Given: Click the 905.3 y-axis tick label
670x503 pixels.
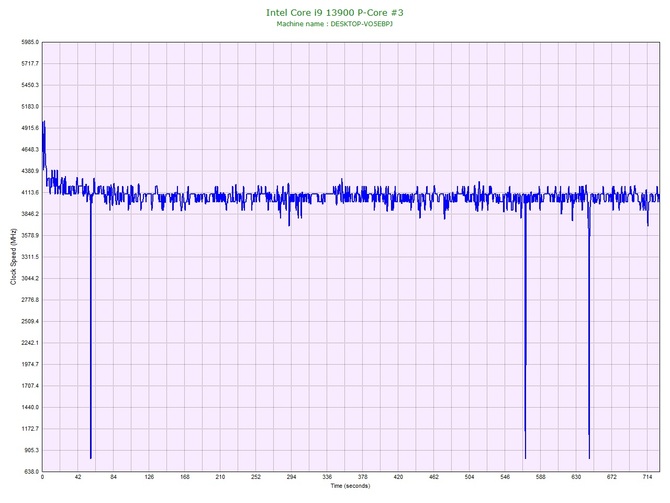Looking at the screenshot, I should click(31, 450).
